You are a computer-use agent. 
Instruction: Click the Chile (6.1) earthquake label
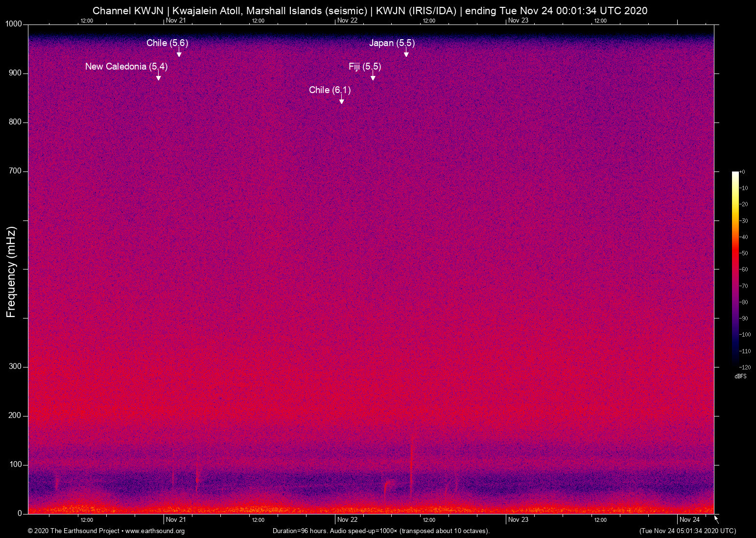click(x=330, y=90)
